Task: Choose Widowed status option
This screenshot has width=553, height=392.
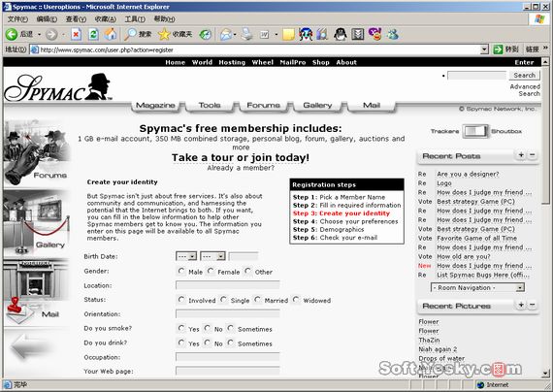Action: pyautogui.click(x=296, y=300)
